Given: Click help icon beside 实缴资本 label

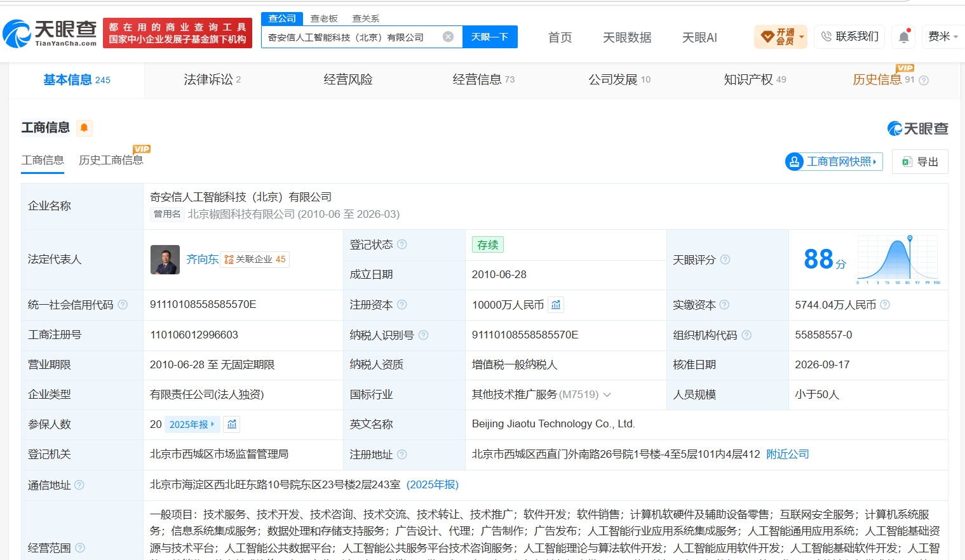Looking at the screenshot, I should [724, 305].
